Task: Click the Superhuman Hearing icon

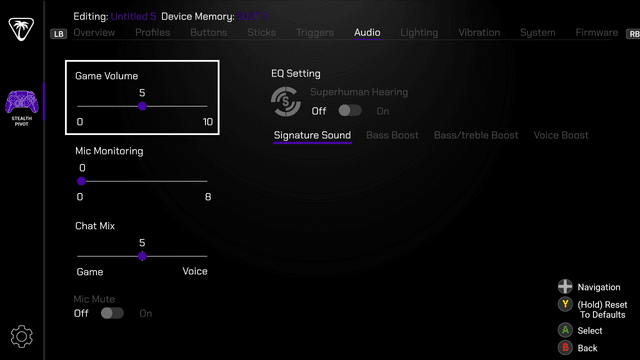Action: click(x=286, y=102)
